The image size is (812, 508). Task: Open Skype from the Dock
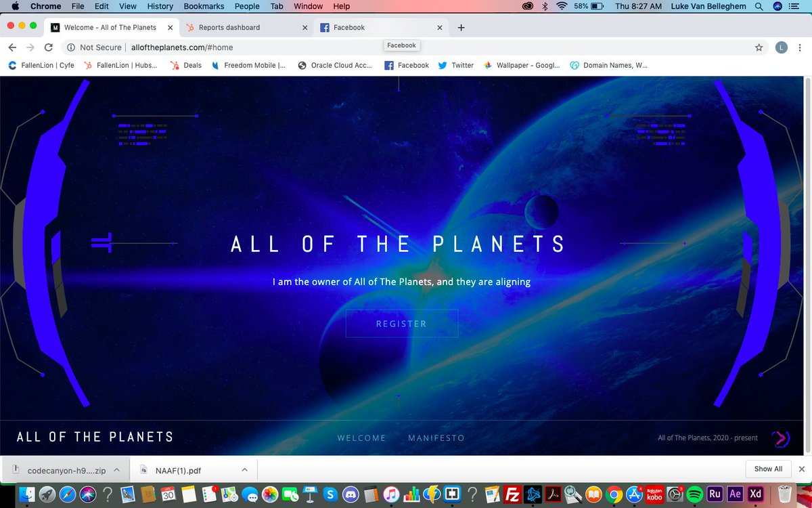(330, 493)
